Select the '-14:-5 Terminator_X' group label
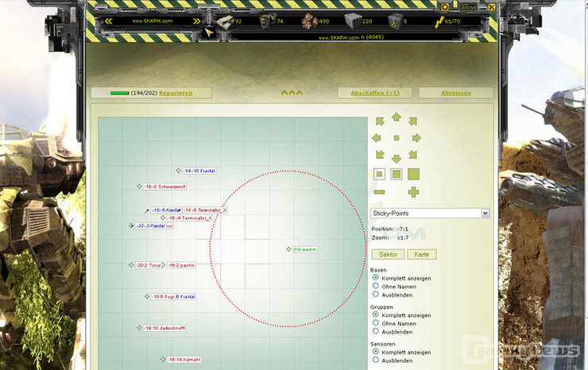The image size is (588, 370). [x=205, y=210]
